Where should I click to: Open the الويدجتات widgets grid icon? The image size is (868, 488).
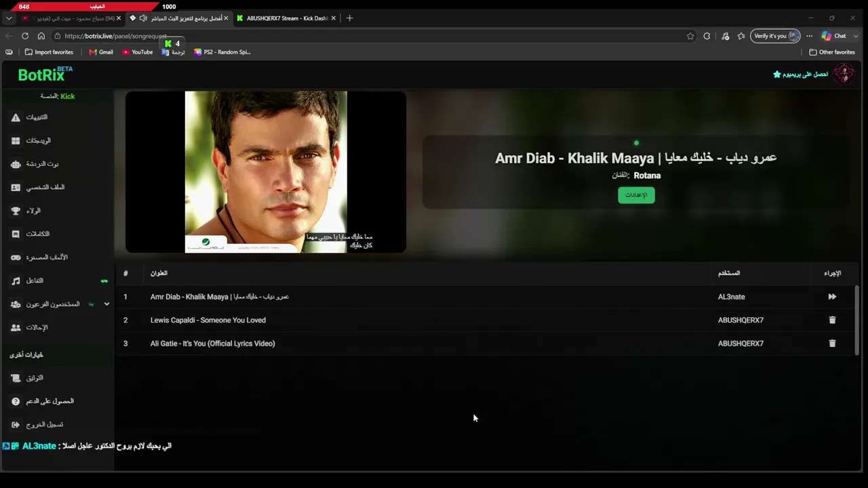(x=16, y=141)
